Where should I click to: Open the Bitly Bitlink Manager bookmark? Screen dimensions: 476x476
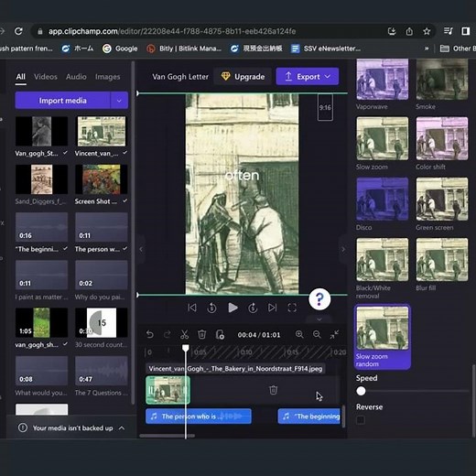tap(184, 49)
